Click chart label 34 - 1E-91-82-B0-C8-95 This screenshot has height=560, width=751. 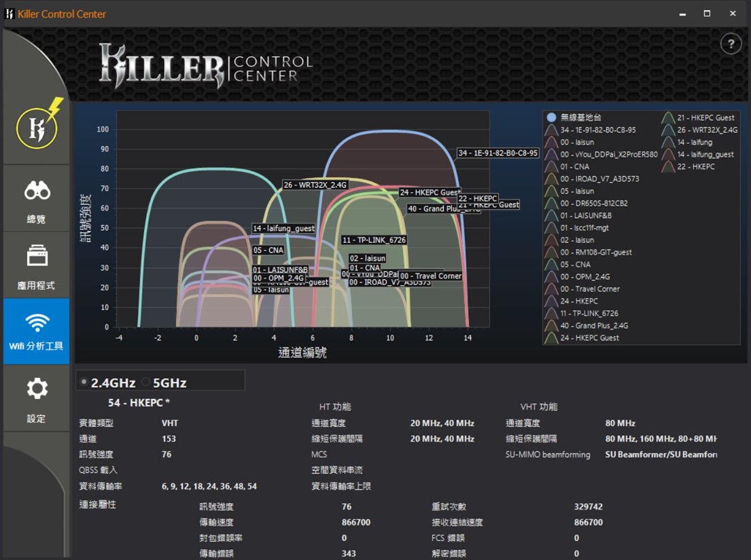coord(497,154)
